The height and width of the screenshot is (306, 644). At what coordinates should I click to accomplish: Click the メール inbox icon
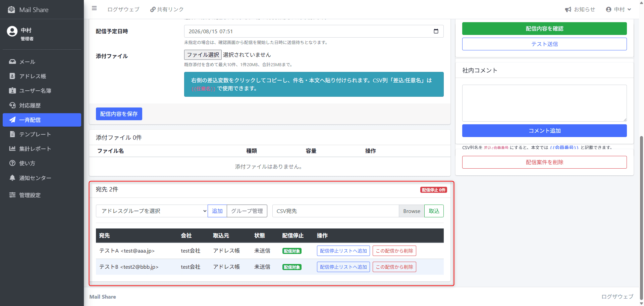[x=12, y=61]
